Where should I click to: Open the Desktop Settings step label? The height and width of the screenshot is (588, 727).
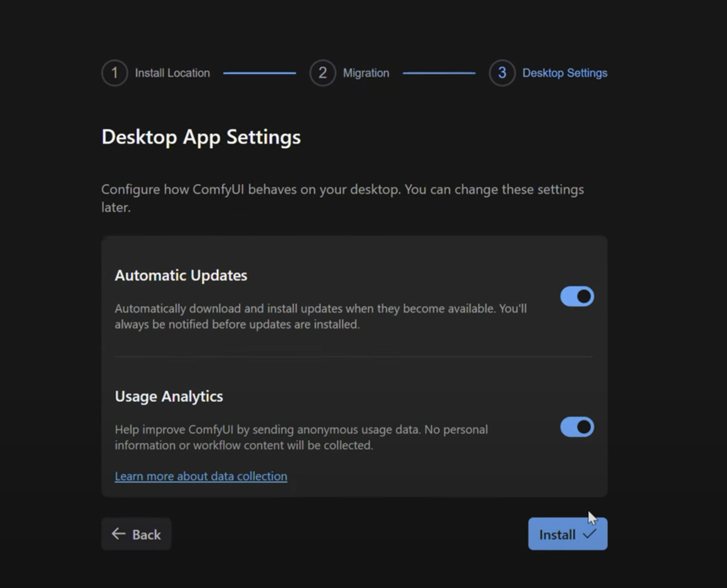(x=565, y=73)
